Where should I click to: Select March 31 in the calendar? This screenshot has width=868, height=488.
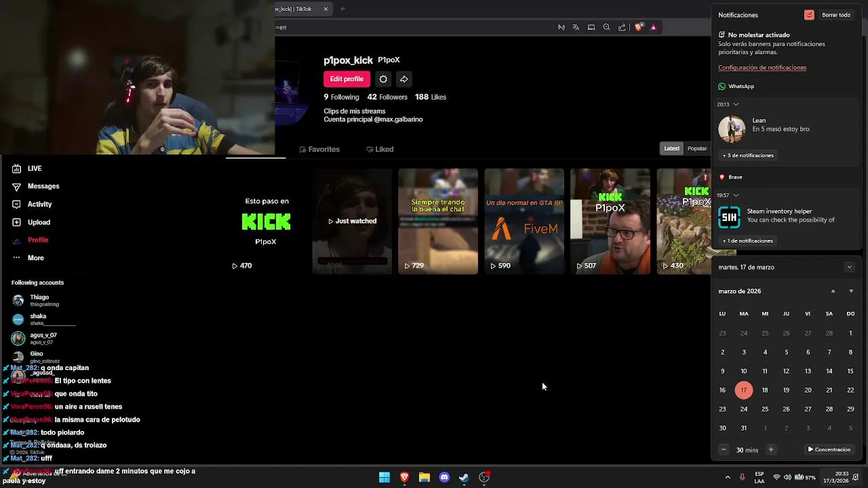click(744, 428)
